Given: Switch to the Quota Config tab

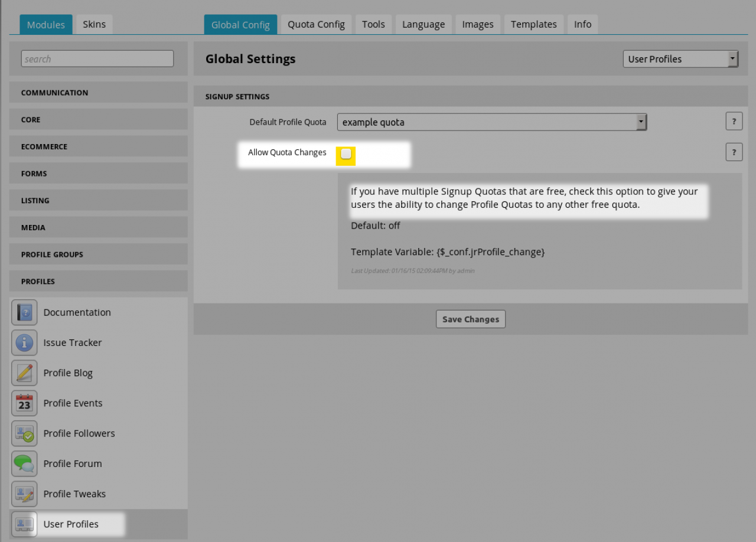Looking at the screenshot, I should click(316, 24).
